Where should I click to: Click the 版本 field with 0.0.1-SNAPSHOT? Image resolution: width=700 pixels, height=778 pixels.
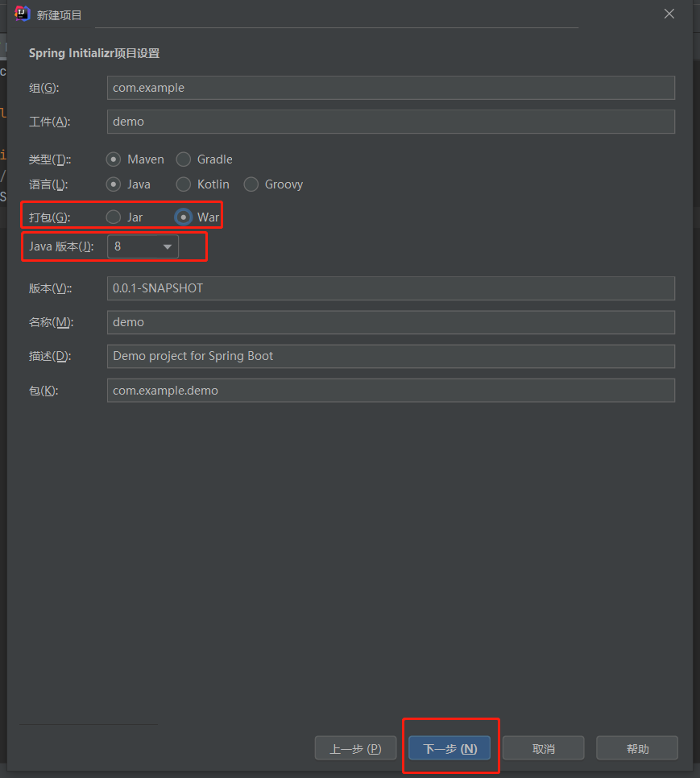point(391,288)
